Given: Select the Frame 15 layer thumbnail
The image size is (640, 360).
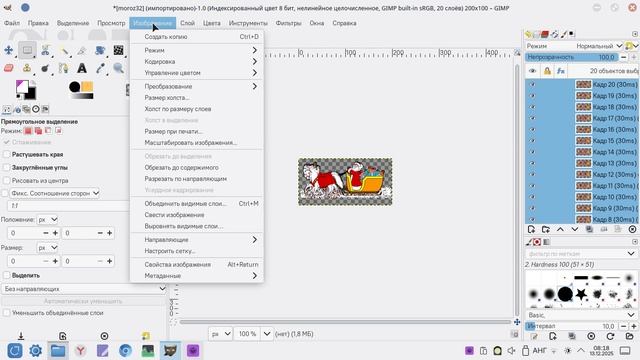Looking at the screenshot, I should pos(583,141).
